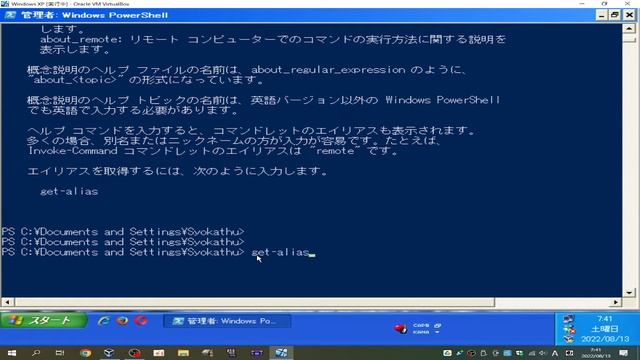Click the 'get-alias' example text in help
Viewport: 640px width, 360px height.
[x=69, y=191]
